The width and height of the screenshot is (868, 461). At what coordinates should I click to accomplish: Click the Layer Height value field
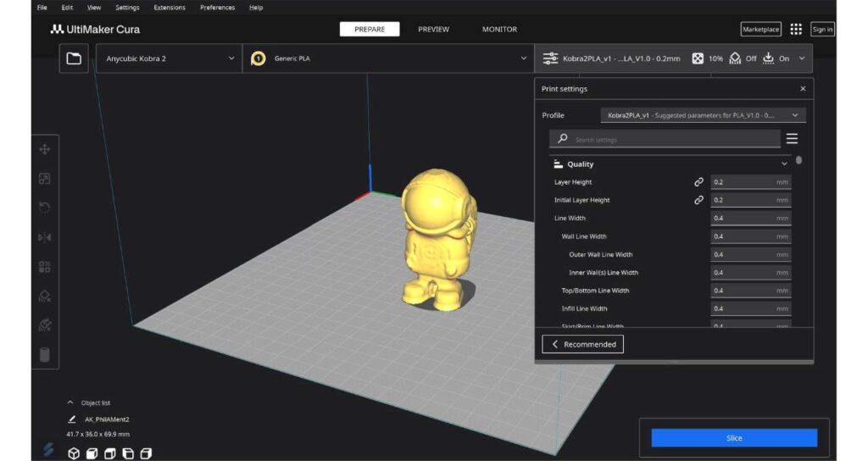tap(751, 182)
